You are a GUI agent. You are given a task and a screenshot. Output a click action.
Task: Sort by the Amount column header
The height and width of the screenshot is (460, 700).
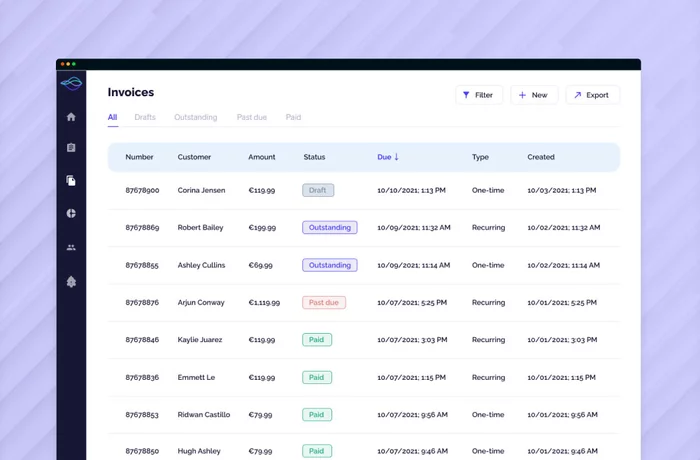(261, 157)
